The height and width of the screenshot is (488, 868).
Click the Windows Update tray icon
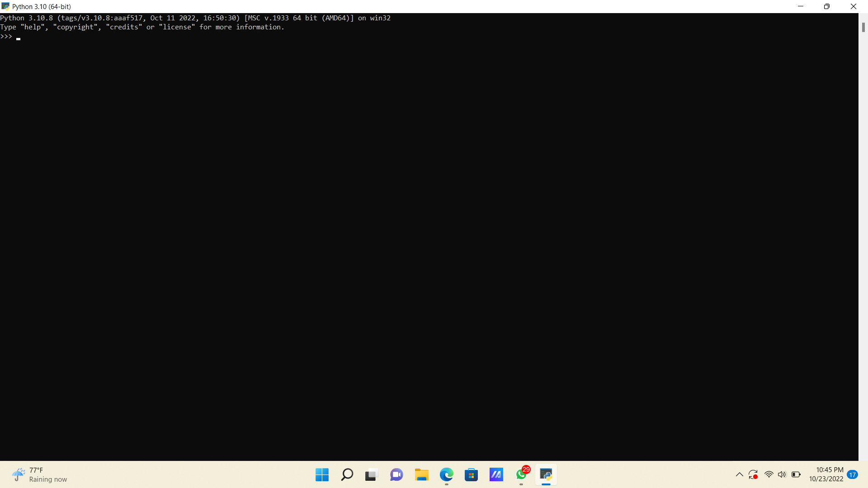[753, 474]
